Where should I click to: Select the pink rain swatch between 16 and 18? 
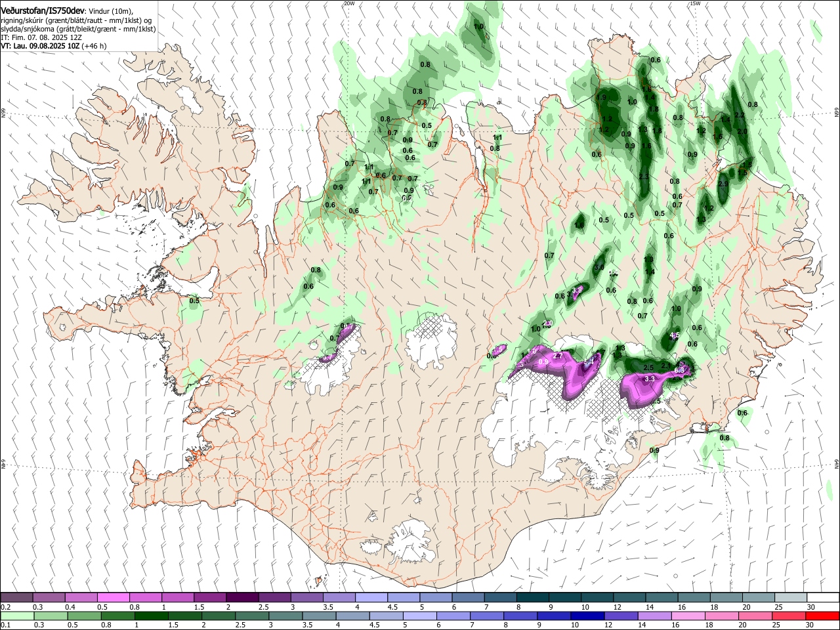[x=688, y=616]
